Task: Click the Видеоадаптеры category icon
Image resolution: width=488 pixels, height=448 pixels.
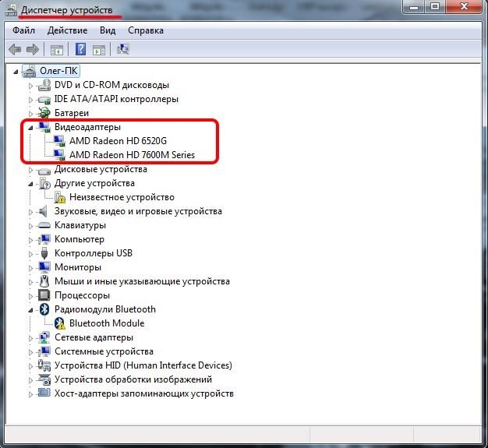Action: click(x=44, y=127)
